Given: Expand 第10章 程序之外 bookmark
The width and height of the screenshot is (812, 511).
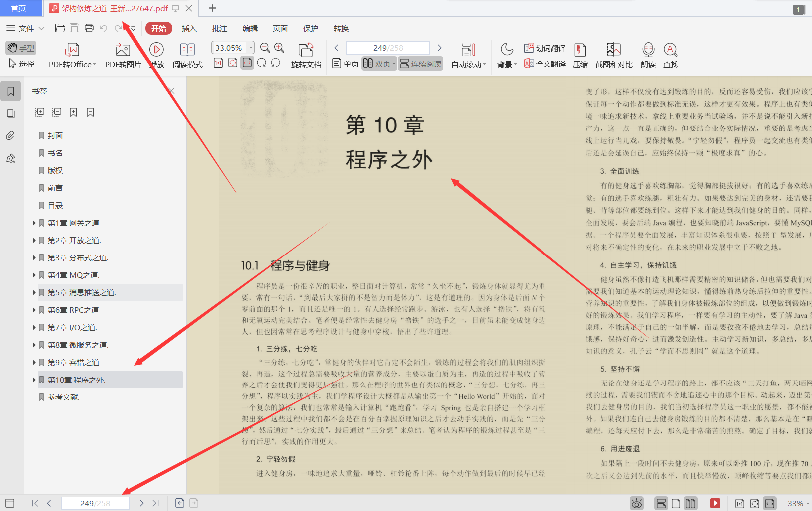Looking at the screenshot, I should pyautogui.click(x=34, y=380).
